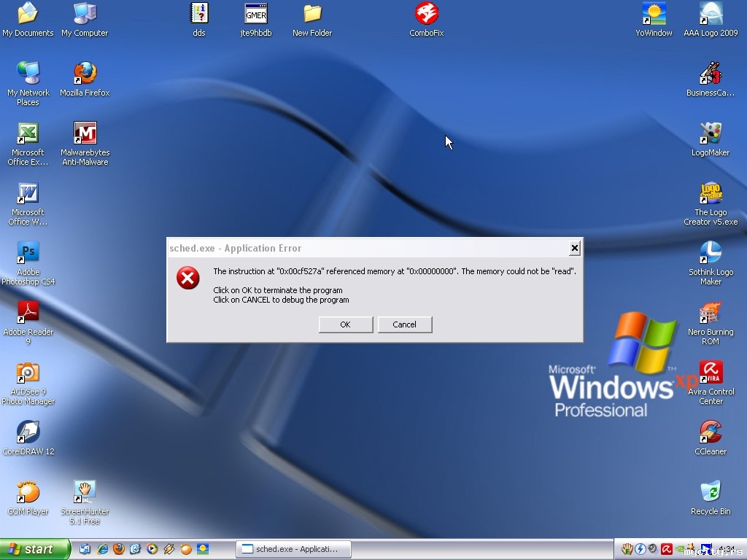Image resolution: width=747 pixels, height=560 pixels.
Task: Click the "Click on CANCEL to debug the program" text
Action: pos(281,300)
